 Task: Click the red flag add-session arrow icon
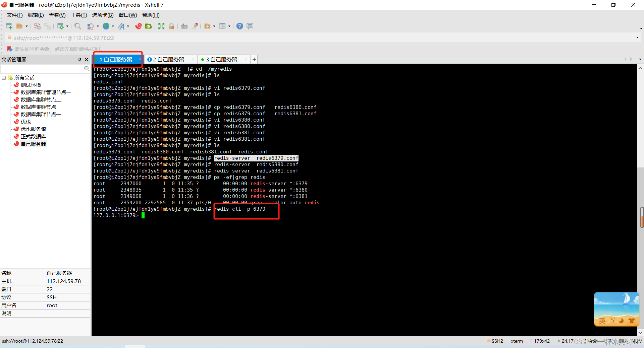click(9, 49)
